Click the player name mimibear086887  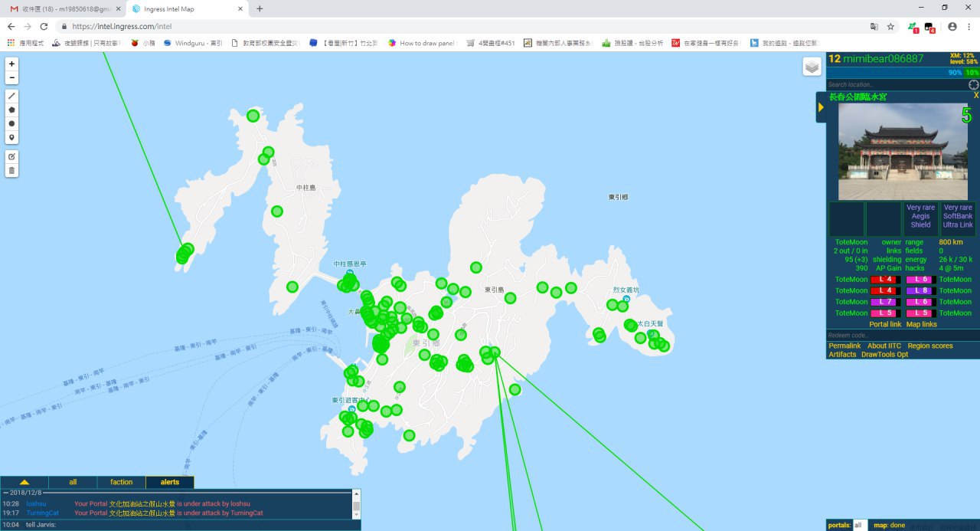tap(883, 59)
